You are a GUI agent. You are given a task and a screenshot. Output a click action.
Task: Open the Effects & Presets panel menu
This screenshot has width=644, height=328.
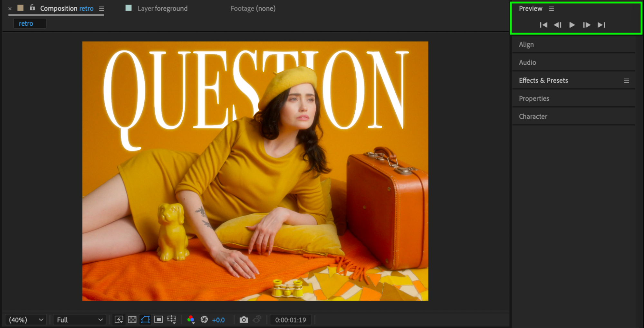[626, 81]
